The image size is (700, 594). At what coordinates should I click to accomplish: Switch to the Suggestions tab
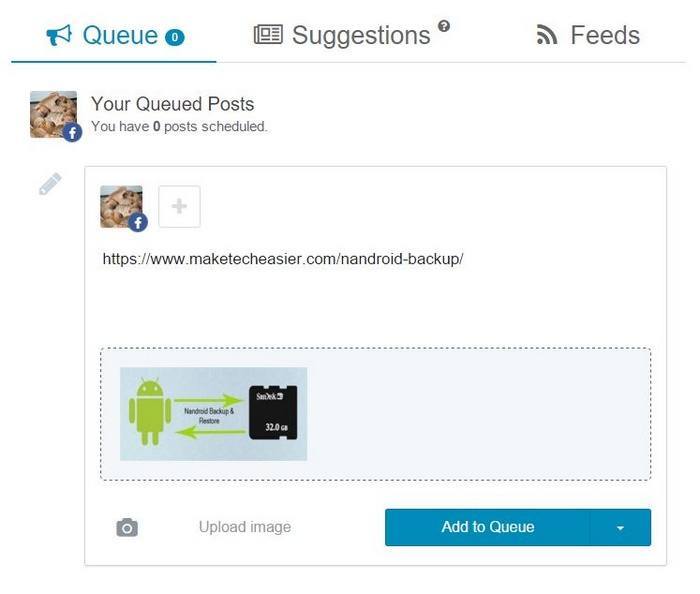coord(360,36)
